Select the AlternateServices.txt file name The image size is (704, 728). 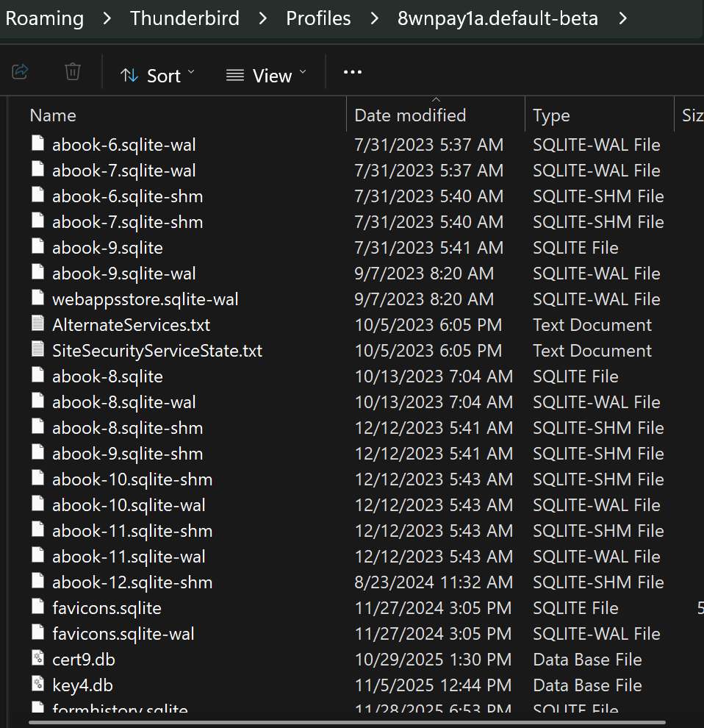point(131,325)
